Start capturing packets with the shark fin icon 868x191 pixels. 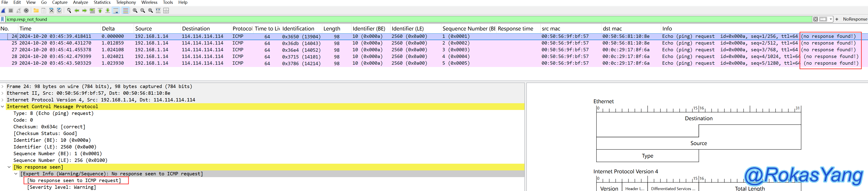tap(3, 11)
